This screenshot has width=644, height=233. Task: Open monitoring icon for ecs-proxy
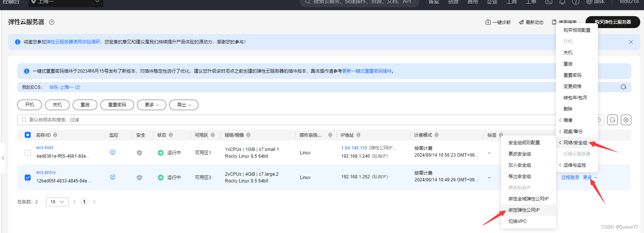[x=113, y=177]
